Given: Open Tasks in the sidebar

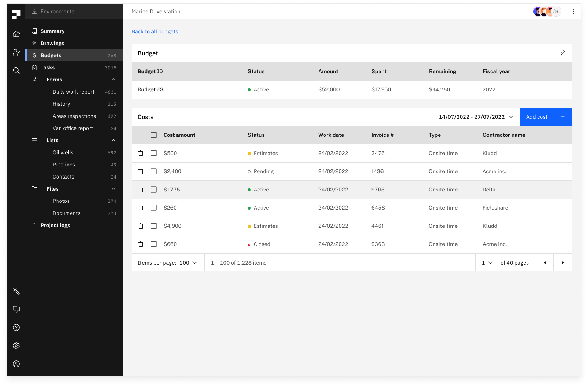Looking at the screenshot, I should (48, 67).
